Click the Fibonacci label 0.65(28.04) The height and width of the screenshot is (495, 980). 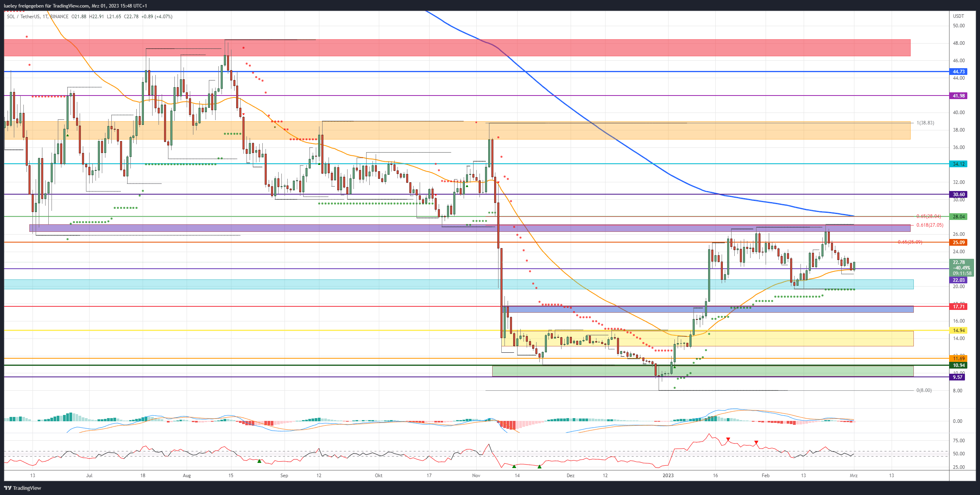(928, 216)
